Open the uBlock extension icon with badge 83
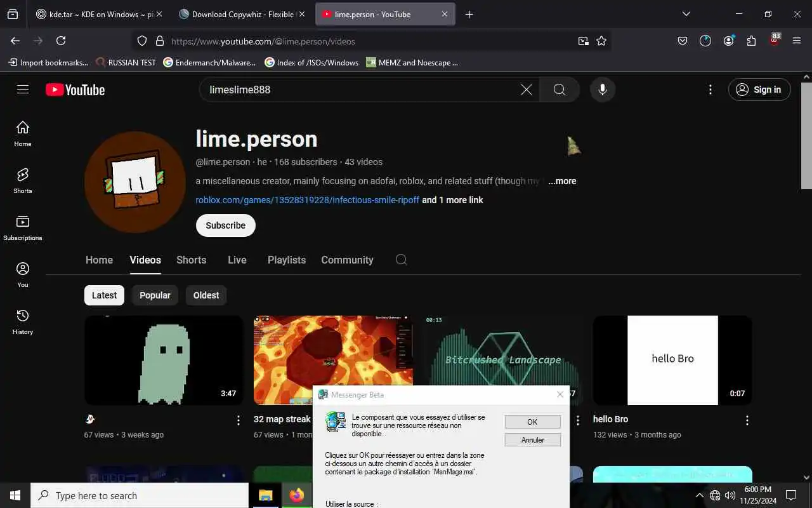This screenshot has width=812, height=508. [774, 41]
